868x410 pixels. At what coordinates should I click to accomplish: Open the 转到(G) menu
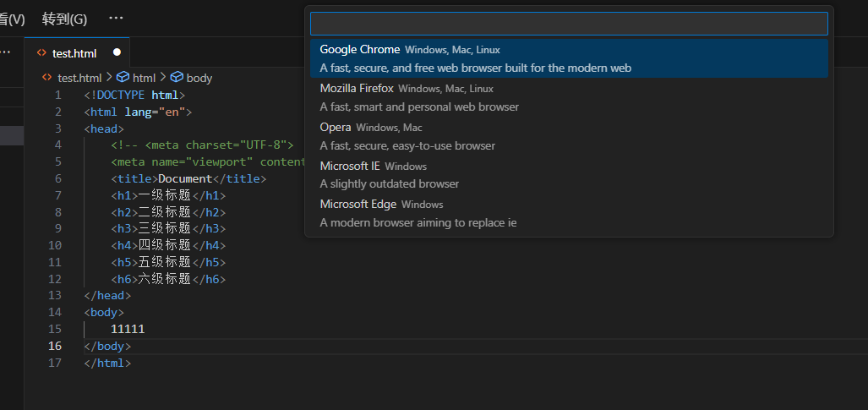64,19
